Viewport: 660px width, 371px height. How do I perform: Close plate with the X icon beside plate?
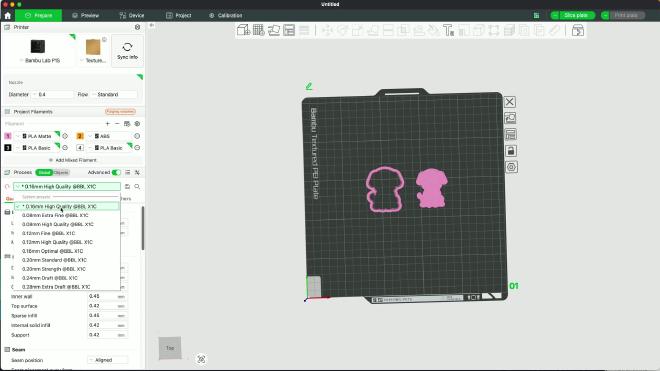coord(510,102)
